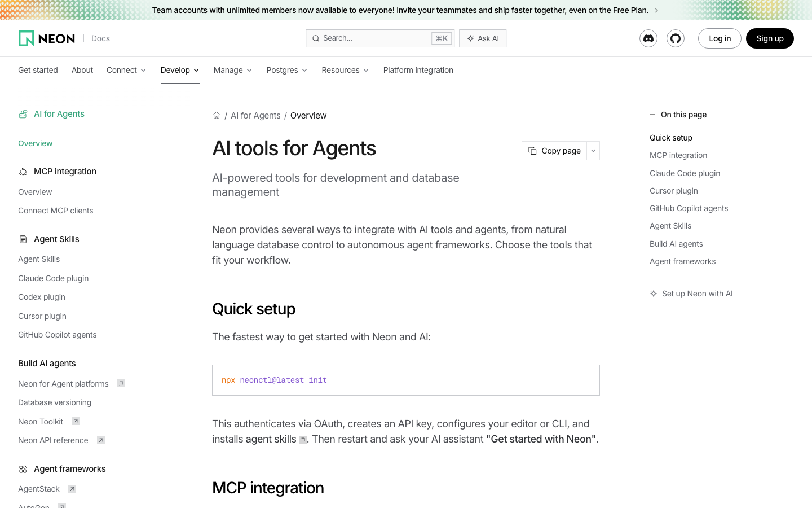Open Connect MCP clients sidebar link
Screen dimensions: 812x508
pyautogui.click(x=56, y=211)
